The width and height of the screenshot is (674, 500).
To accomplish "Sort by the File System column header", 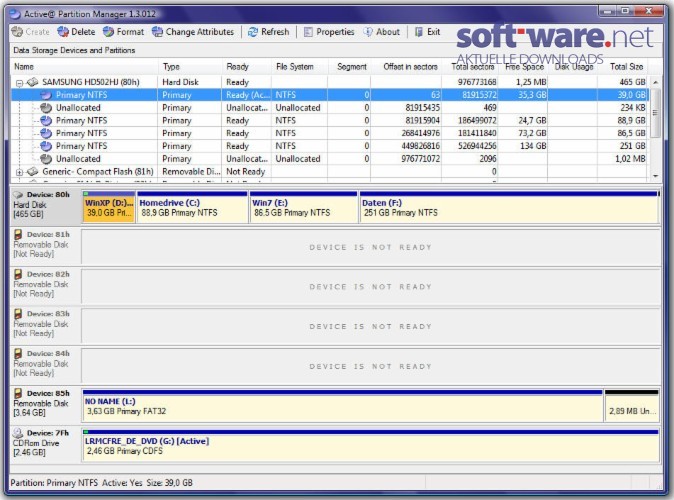I will (300, 67).
